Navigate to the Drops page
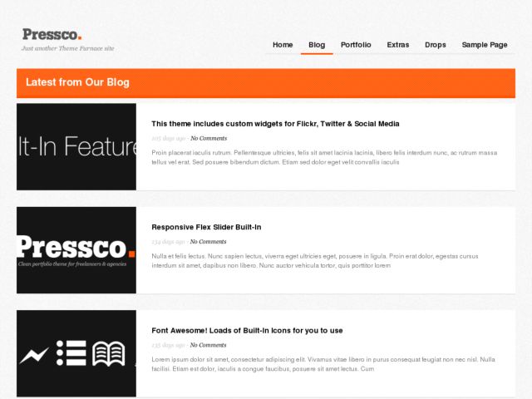532x399 pixels. tap(436, 45)
